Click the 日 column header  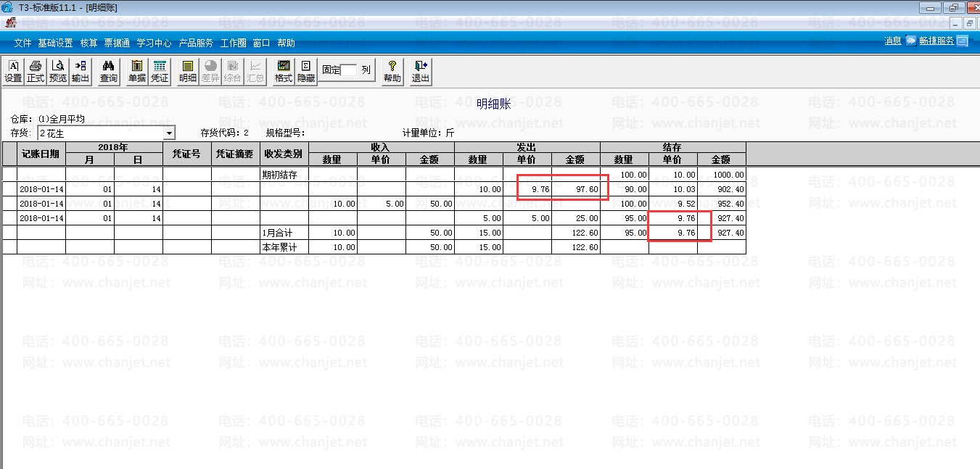tap(138, 159)
